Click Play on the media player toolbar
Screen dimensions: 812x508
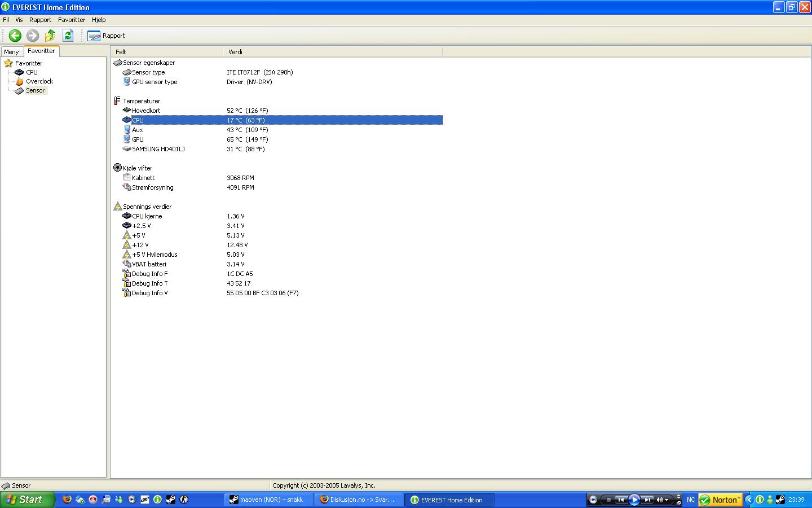point(634,500)
